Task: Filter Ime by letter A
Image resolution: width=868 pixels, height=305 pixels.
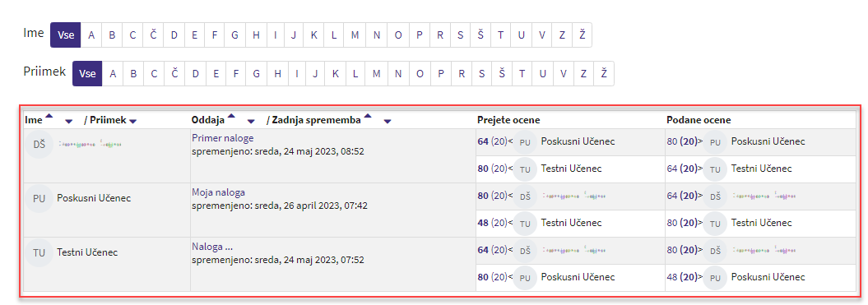Action: 91,35
